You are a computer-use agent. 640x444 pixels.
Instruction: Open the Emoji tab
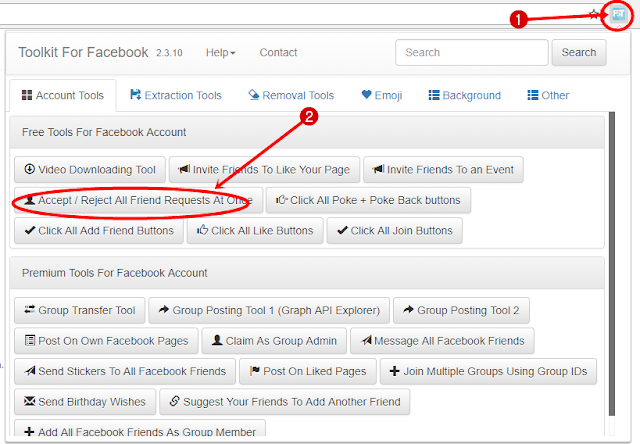(382, 95)
